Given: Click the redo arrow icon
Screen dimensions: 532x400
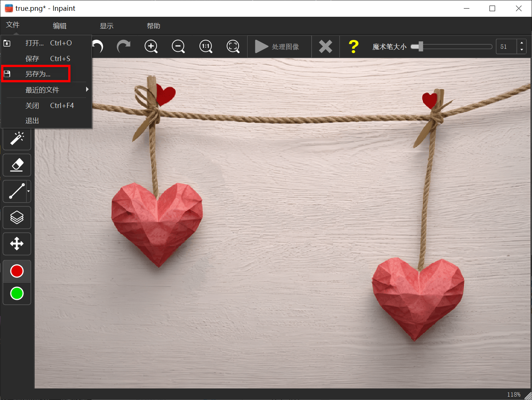Looking at the screenshot, I should (x=123, y=47).
